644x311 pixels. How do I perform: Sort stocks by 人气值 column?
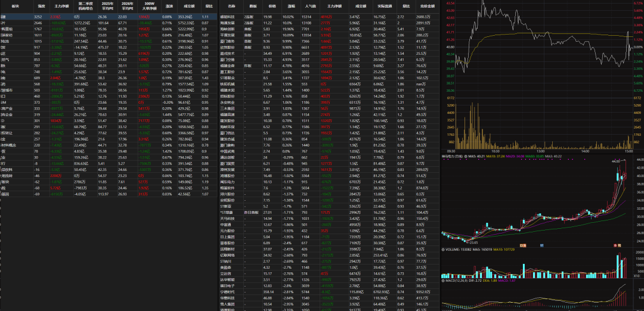[x=310, y=6]
